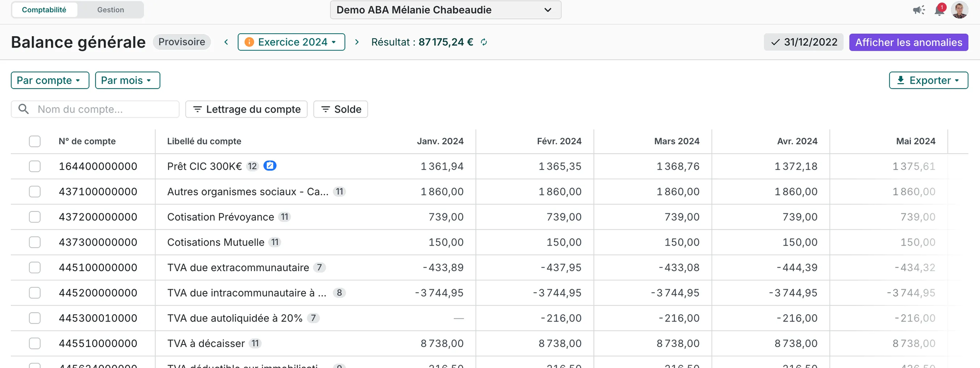Expand the Par compte dropdown
This screenshot has width=980, height=368.
pyautogui.click(x=50, y=80)
